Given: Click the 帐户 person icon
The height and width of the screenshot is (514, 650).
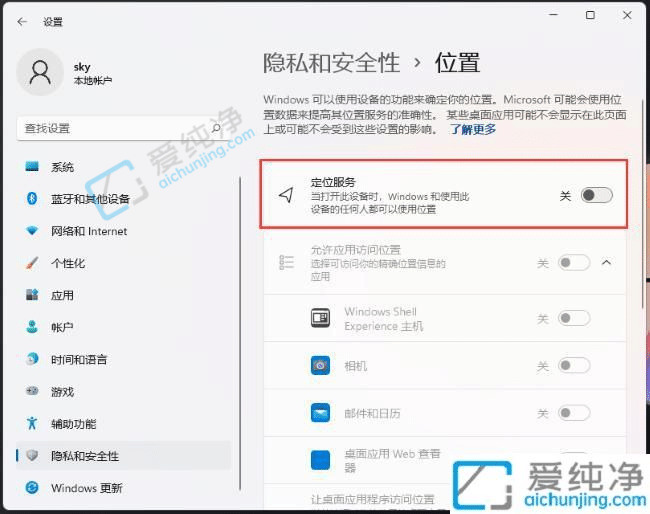Looking at the screenshot, I should (x=32, y=327).
